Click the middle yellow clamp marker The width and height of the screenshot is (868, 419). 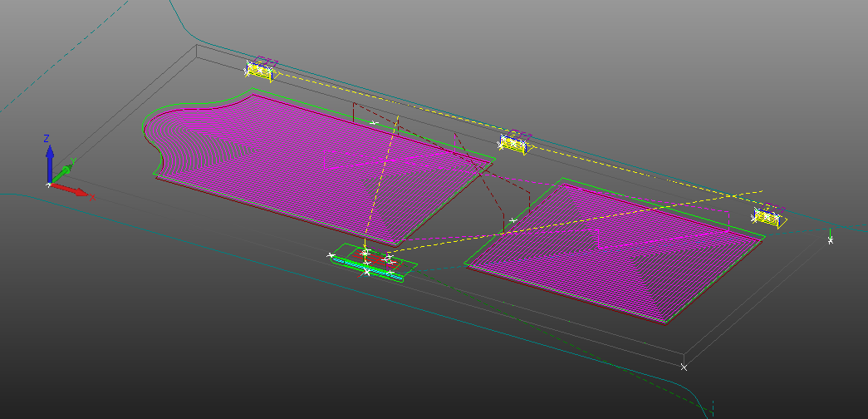(513, 144)
